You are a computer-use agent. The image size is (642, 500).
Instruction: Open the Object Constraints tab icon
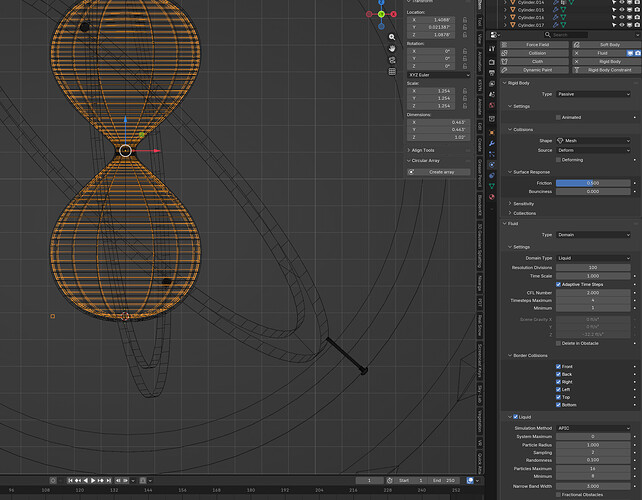pos(492,176)
